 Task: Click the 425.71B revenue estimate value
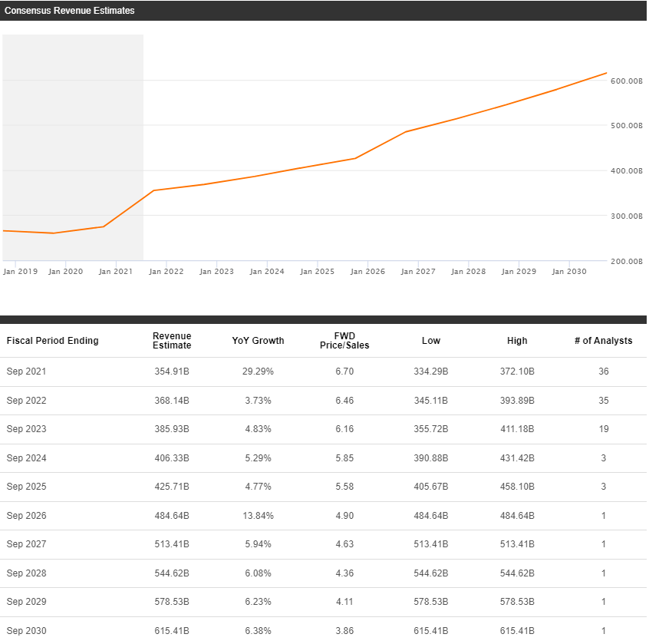tap(172, 487)
